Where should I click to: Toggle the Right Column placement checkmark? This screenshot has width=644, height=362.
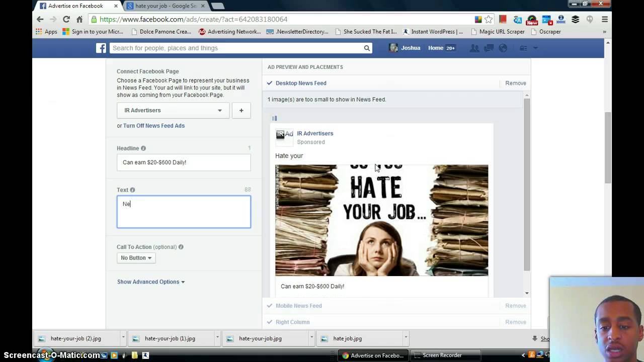click(x=270, y=322)
